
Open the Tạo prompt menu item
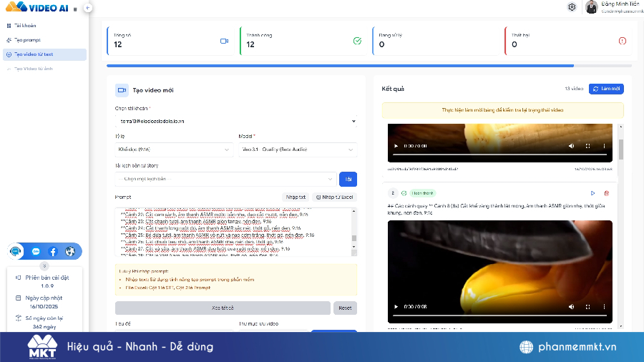pos(27,40)
